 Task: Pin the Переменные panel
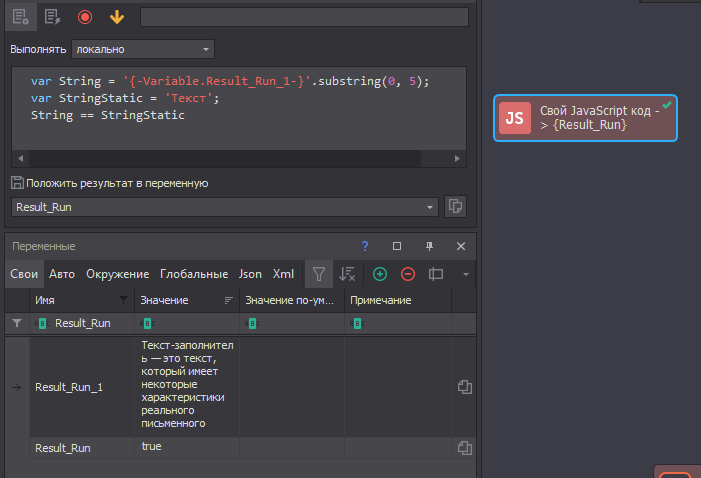pyautogui.click(x=429, y=246)
